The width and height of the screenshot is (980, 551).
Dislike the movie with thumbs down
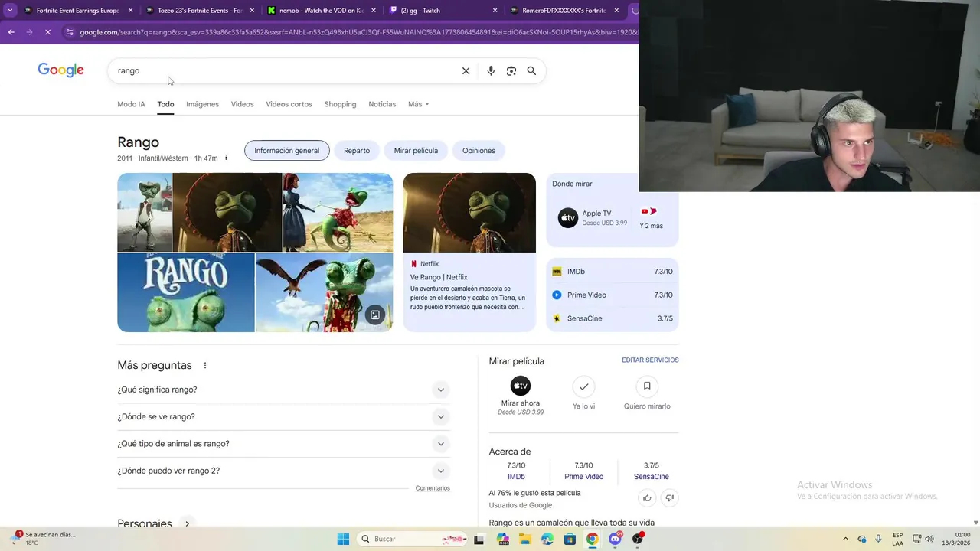[669, 497]
